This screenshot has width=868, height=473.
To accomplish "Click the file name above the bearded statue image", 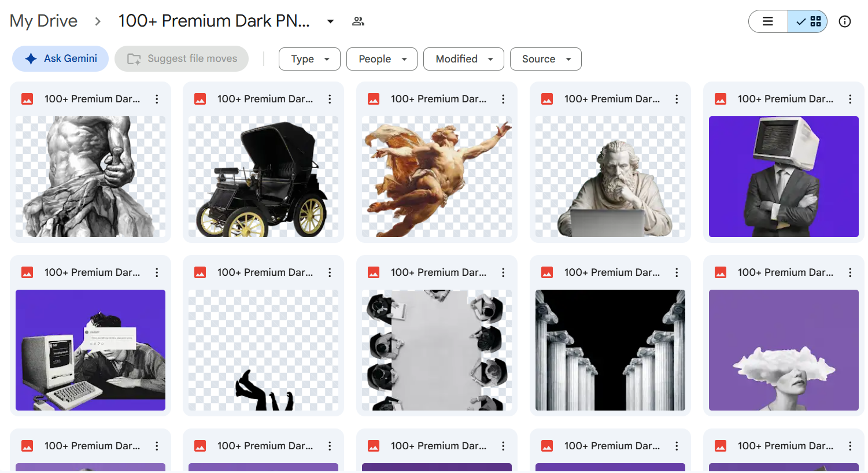I will coord(612,99).
